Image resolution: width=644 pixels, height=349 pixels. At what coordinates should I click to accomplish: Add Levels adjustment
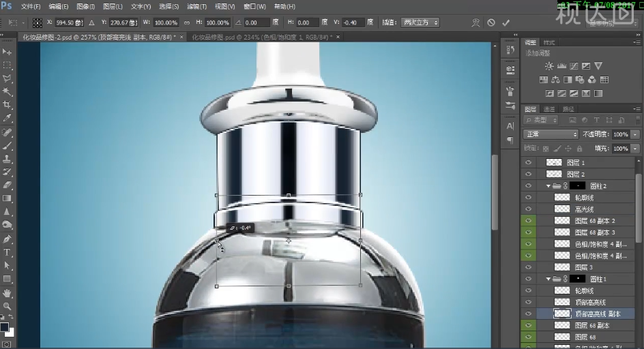pos(561,65)
